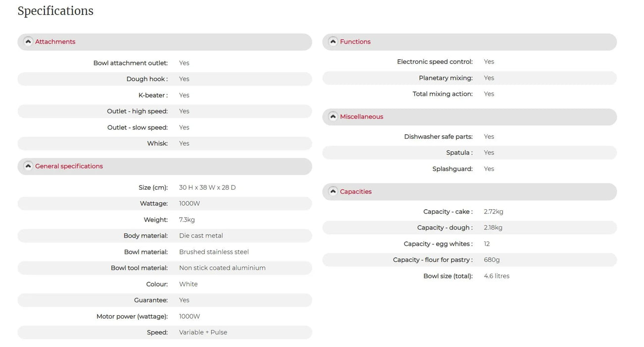The height and width of the screenshot is (347, 644).
Task: Click the round arrow icon next to Functions
Action: tap(333, 42)
